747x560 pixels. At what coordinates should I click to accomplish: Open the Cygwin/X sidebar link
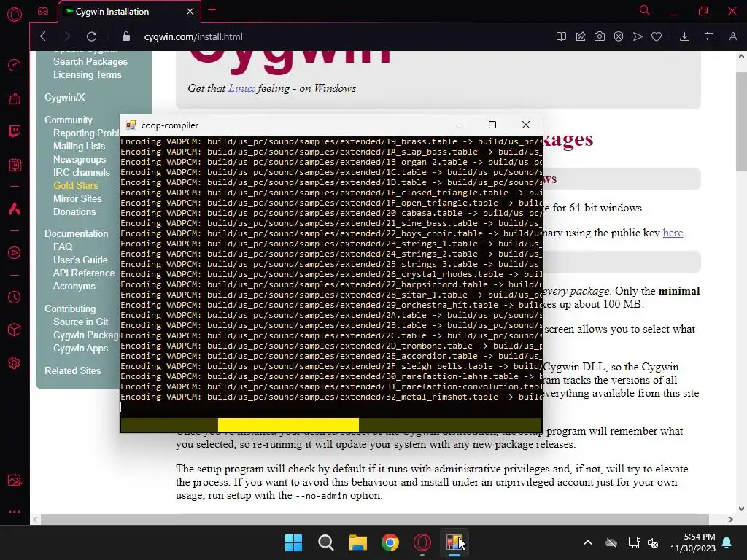[x=65, y=97]
